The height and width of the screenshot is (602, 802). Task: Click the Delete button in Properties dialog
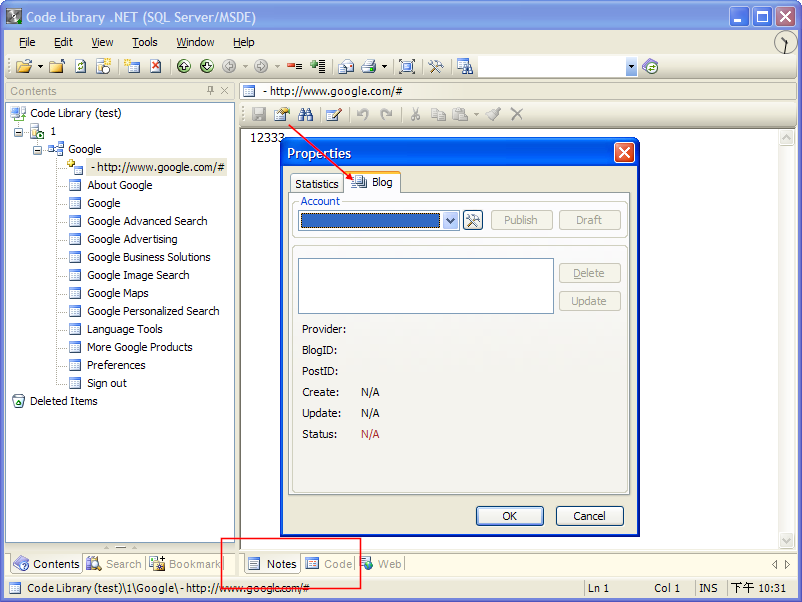[589, 273]
